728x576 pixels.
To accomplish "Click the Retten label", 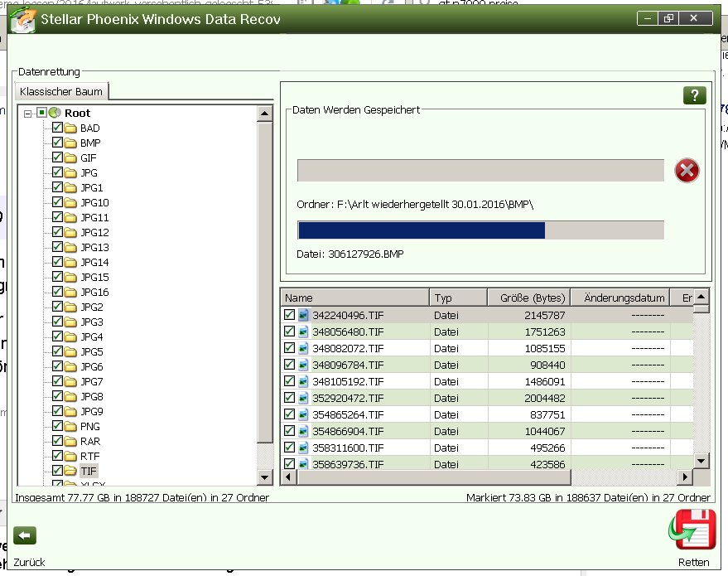I will point(694,562).
